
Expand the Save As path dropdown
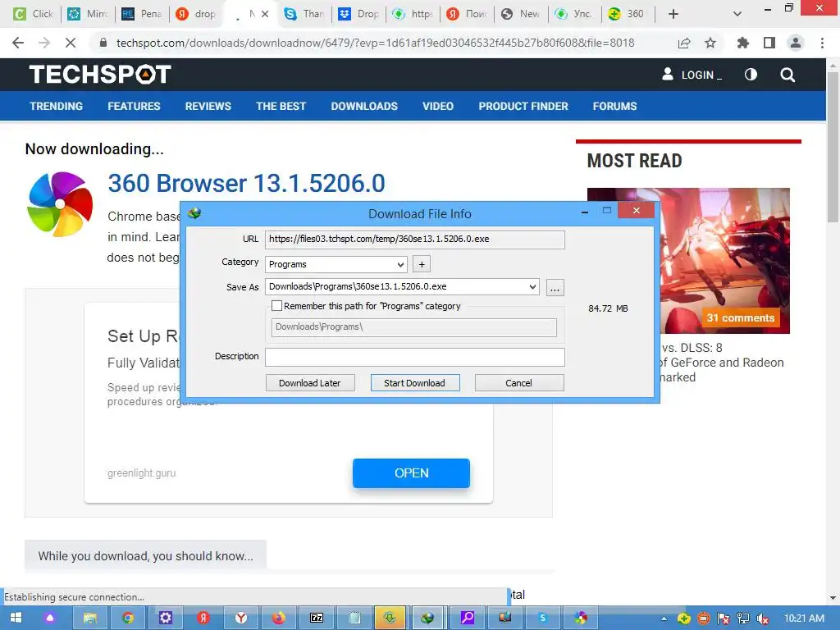532,286
